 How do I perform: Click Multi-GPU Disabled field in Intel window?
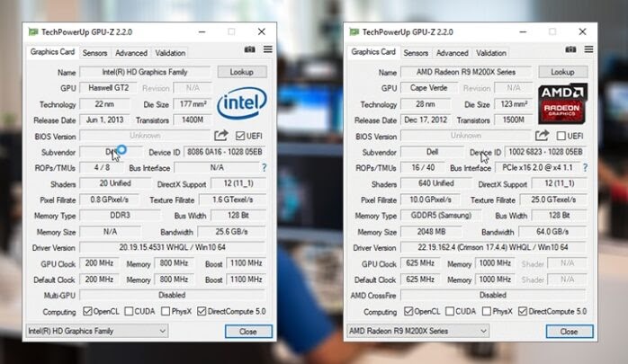click(173, 295)
